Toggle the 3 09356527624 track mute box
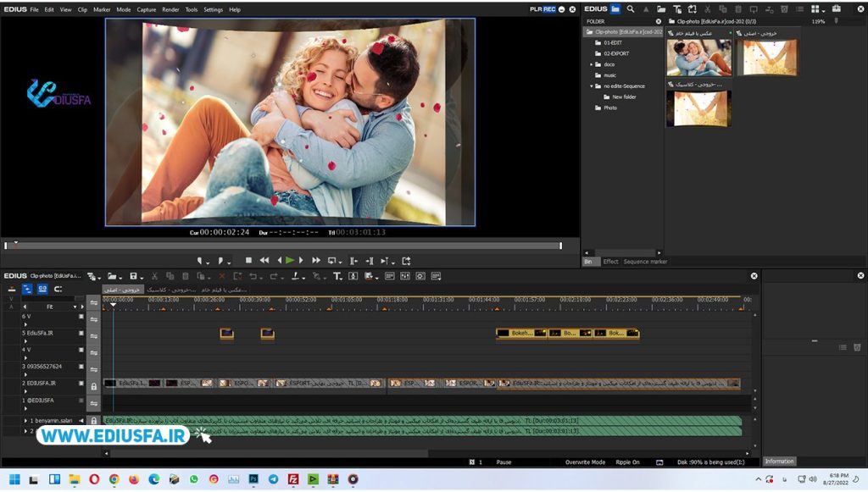Viewport: 868px width, 492px height. click(x=81, y=367)
